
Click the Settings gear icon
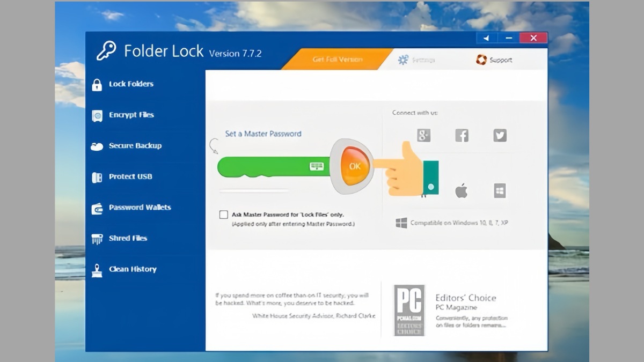pyautogui.click(x=403, y=60)
